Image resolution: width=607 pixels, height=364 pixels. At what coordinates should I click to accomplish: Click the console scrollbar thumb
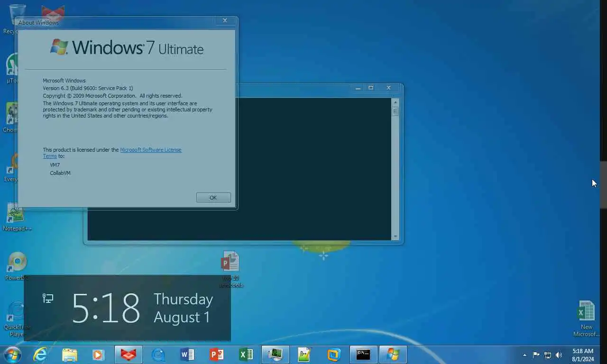tap(395, 112)
